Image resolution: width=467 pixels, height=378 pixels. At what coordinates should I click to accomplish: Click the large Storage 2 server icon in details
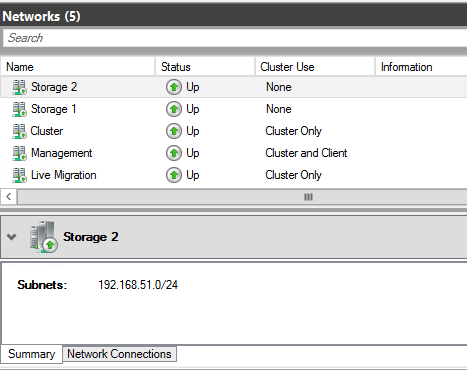pos(44,237)
